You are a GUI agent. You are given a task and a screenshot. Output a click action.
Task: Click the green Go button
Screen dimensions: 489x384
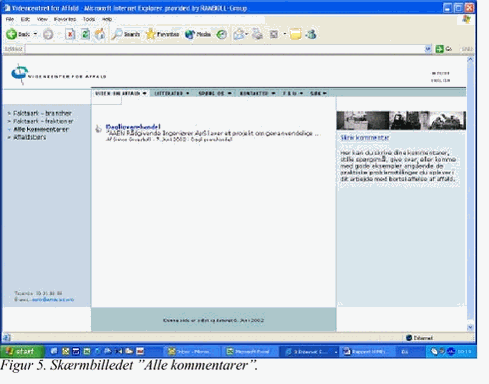click(444, 49)
